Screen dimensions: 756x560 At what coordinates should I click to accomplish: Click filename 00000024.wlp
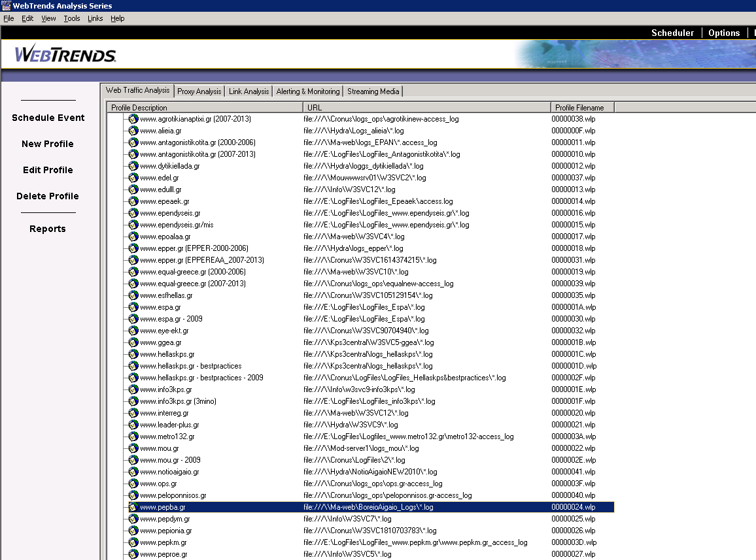(x=574, y=507)
